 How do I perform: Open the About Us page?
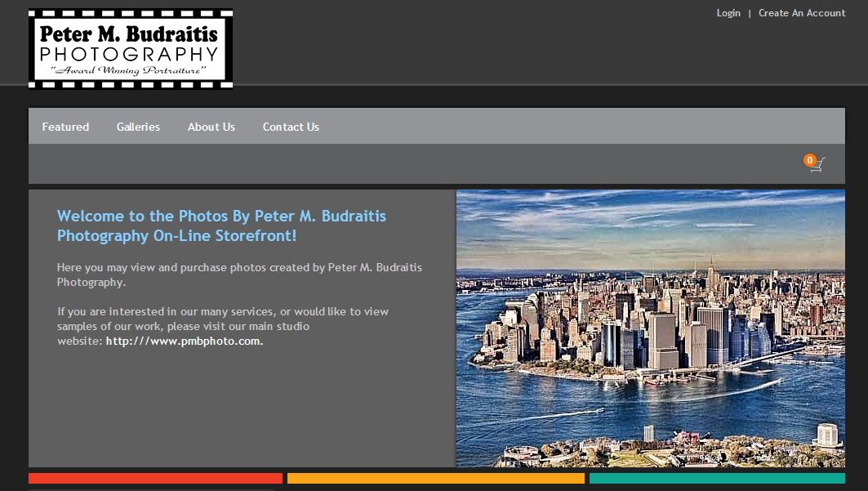(x=211, y=127)
